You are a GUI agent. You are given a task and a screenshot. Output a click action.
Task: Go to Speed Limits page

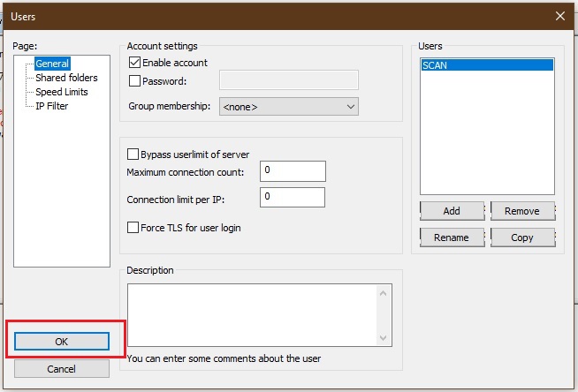point(62,92)
